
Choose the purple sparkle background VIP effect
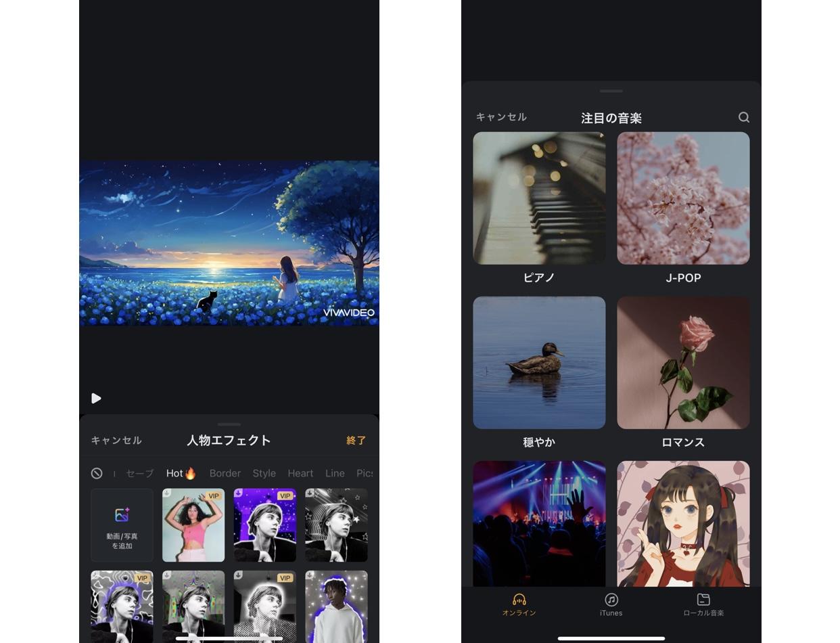(x=265, y=525)
